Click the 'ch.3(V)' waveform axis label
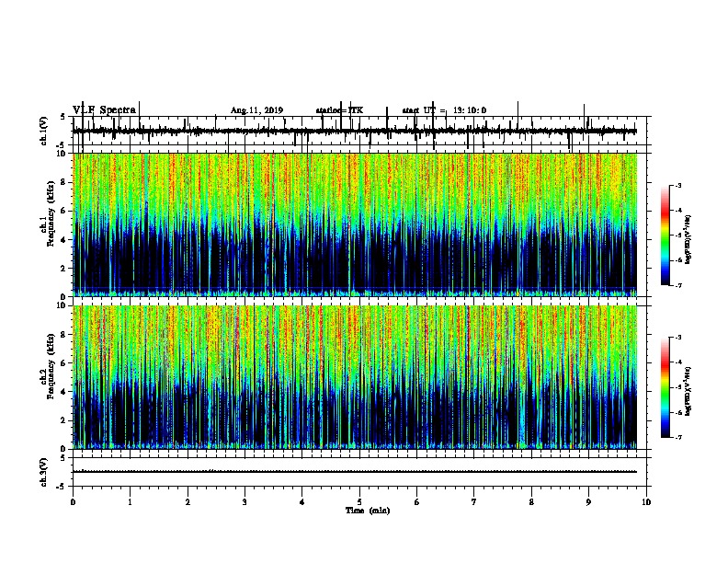Screen dimensions: 728x563 click(x=43, y=473)
